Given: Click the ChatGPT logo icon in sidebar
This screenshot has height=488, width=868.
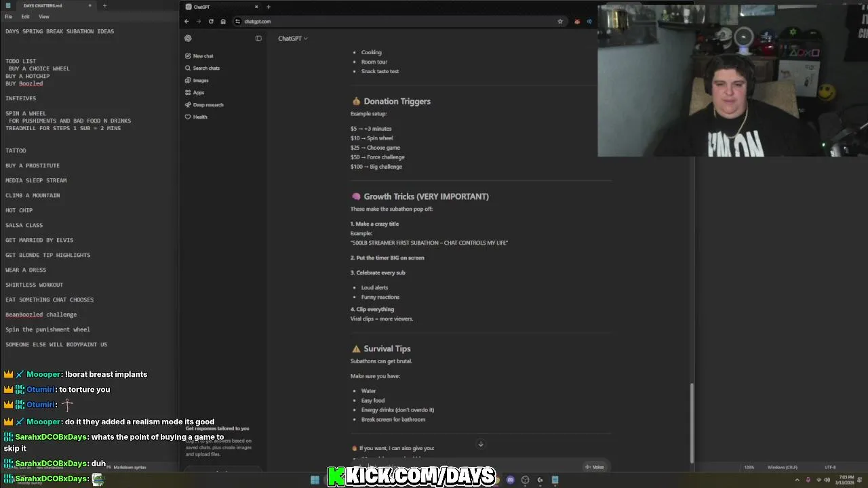Looking at the screenshot, I should coord(188,39).
